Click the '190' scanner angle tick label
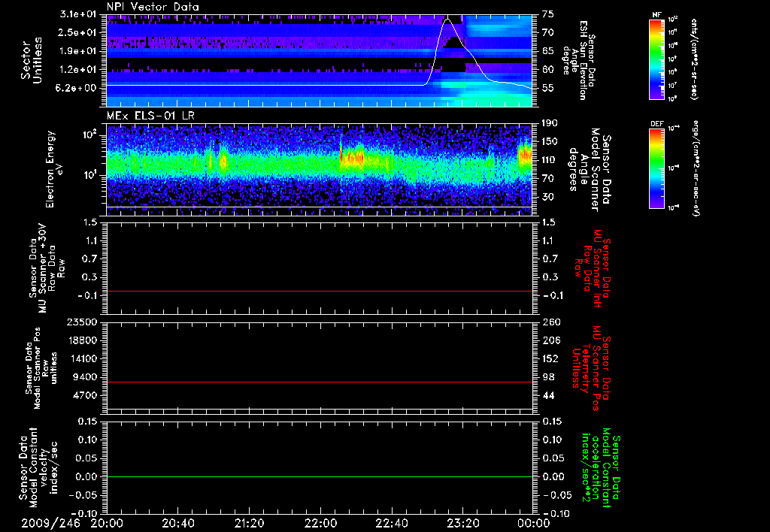770x532 pixels. coord(550,123)
